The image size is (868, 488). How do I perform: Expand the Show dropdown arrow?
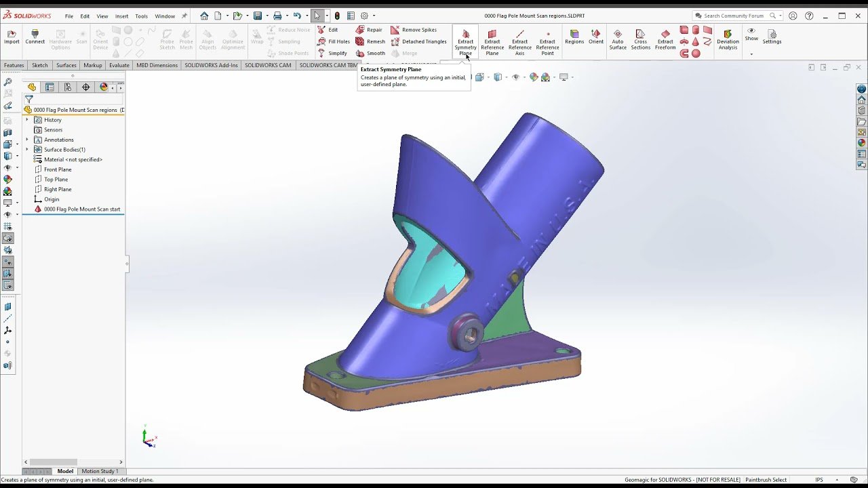[x=751, y=54]
